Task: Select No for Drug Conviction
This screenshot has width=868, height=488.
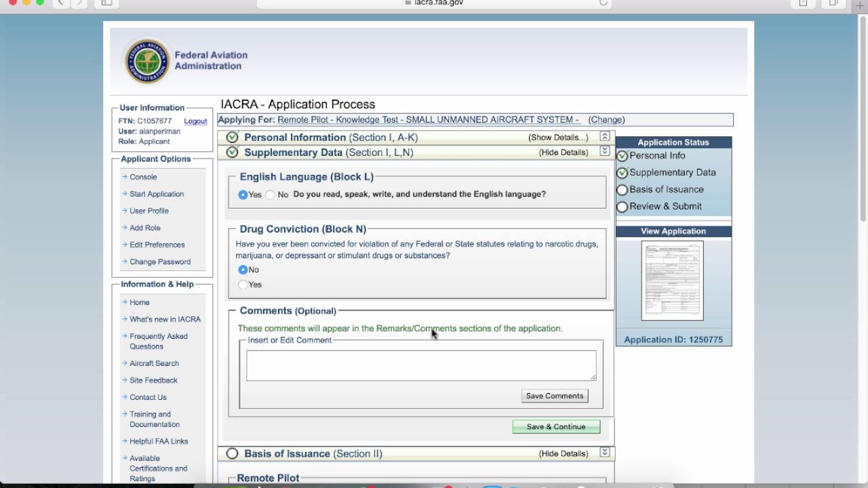Action: pyautogui.click(x=243, y=270)
